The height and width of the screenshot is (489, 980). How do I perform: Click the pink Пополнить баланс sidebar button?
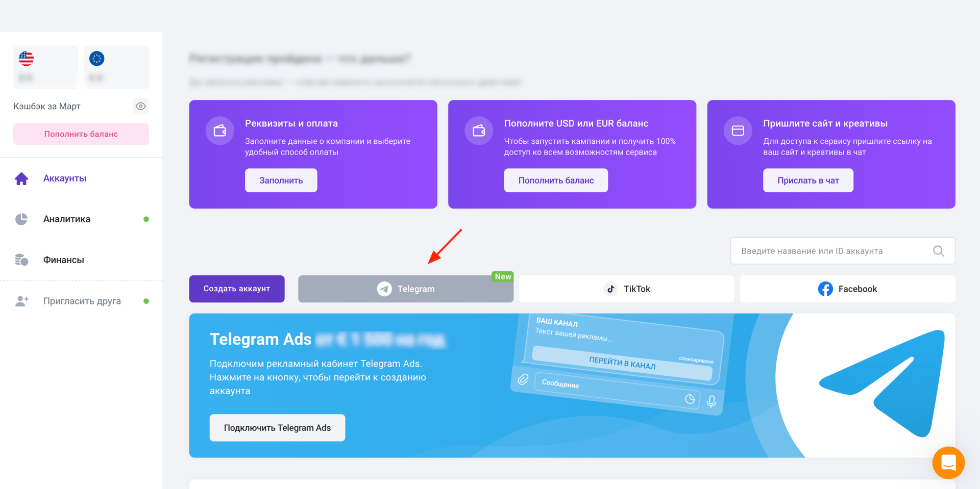pos(81,134)
